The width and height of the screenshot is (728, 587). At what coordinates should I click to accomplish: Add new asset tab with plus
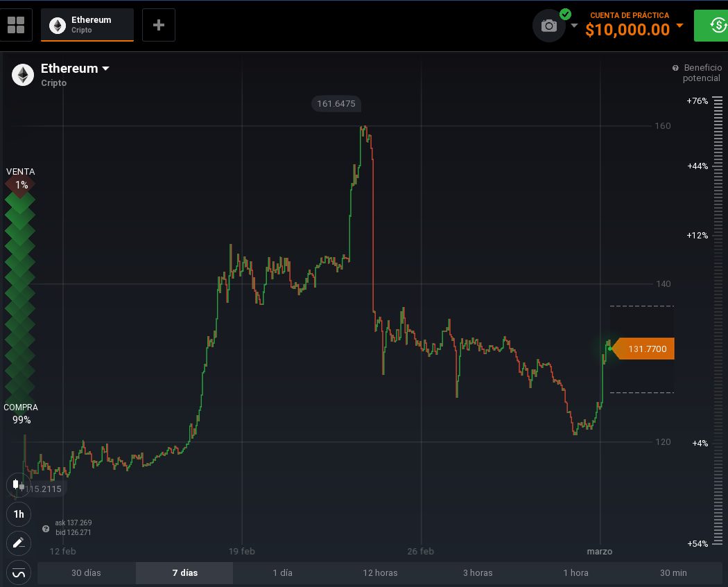coord(159,25)
